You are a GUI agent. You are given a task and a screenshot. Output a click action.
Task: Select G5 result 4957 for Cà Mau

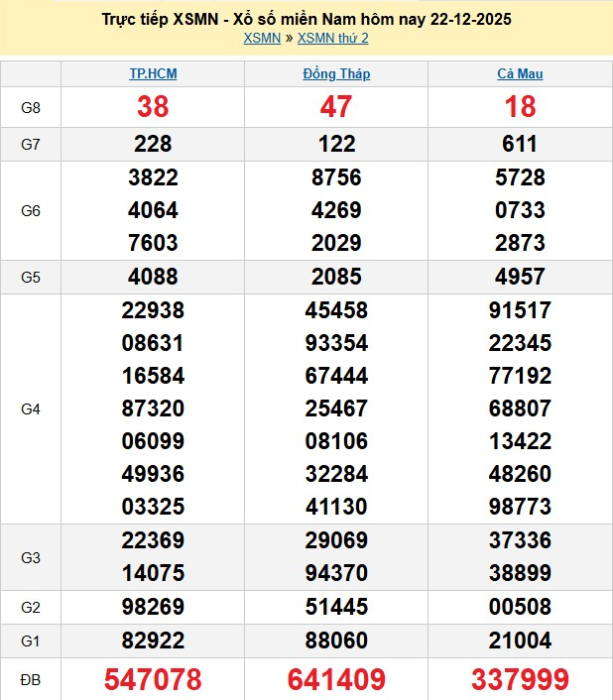tap(520, 277)
